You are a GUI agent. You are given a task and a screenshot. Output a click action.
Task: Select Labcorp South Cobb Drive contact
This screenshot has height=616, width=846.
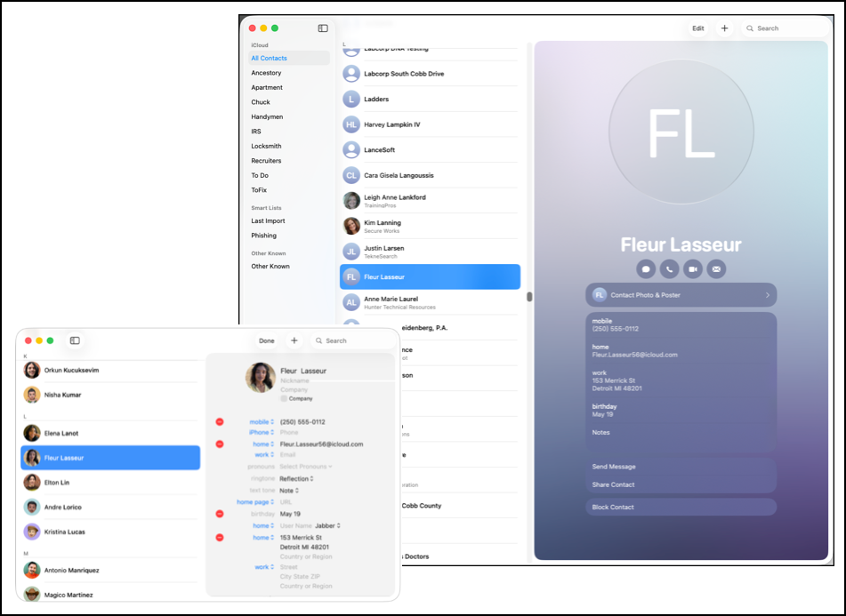430,74
